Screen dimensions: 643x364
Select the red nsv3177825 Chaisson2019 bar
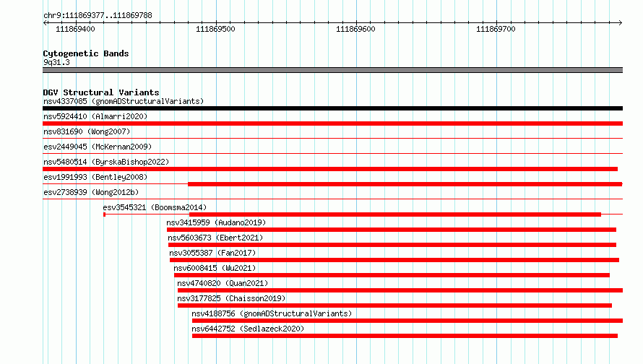click(395, 305)
